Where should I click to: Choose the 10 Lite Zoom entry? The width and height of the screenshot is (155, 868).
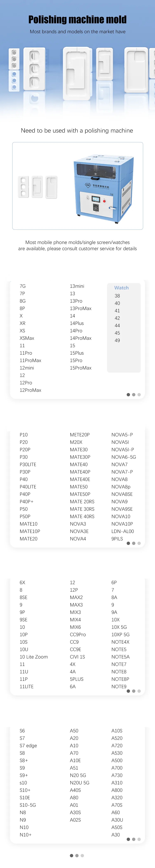[x=34, y=657]
